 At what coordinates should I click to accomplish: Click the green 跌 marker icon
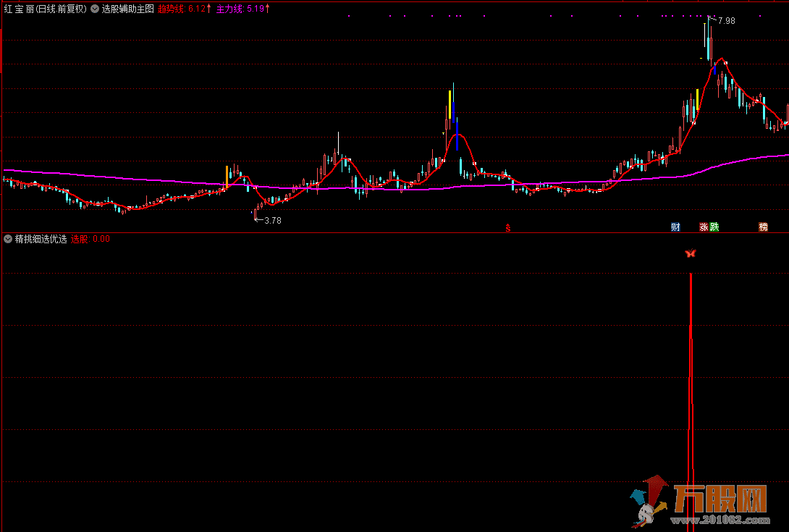714,227
